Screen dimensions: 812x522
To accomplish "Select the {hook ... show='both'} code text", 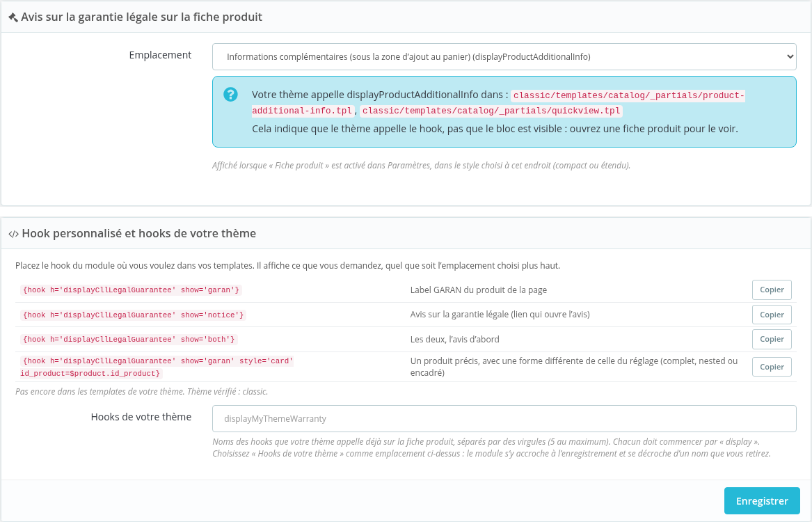I will tap(129, 339).
